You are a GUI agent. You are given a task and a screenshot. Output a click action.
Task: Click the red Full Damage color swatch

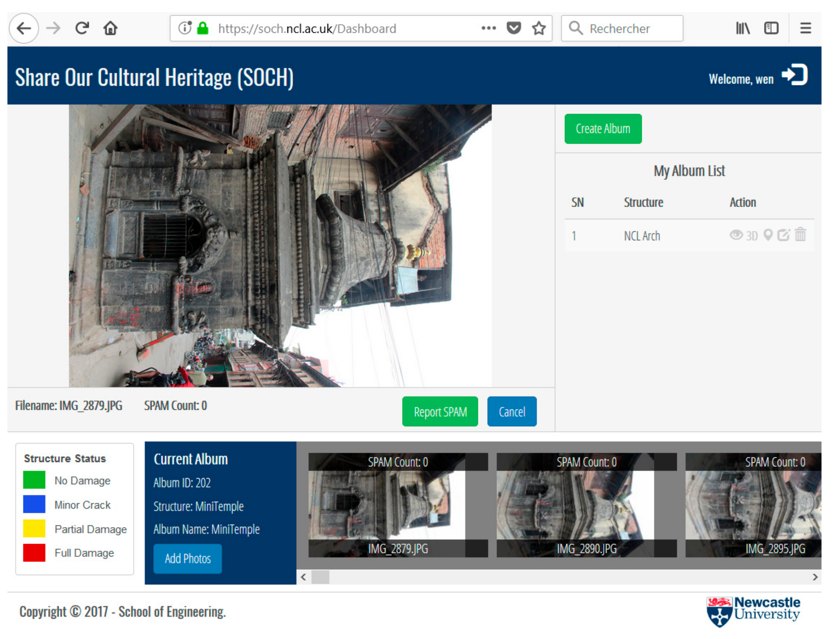(x=34, y=553)
